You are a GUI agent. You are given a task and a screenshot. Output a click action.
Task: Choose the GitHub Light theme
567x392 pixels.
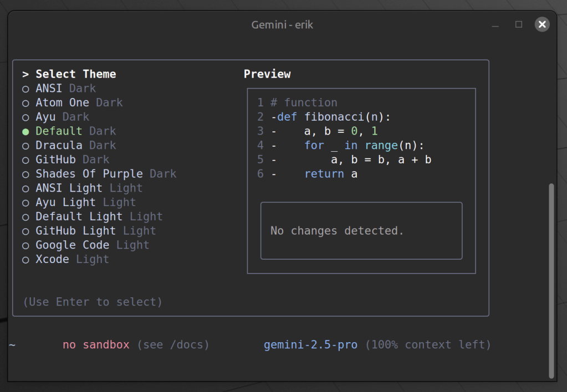point(25,231)
